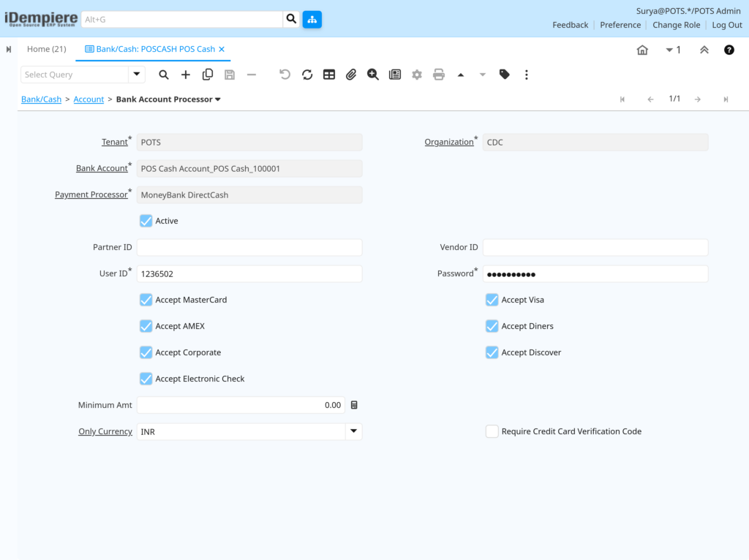Screen dimensions: 749x560
Task: Go to parent record up triangle
Action: click(x=461, y=75)
